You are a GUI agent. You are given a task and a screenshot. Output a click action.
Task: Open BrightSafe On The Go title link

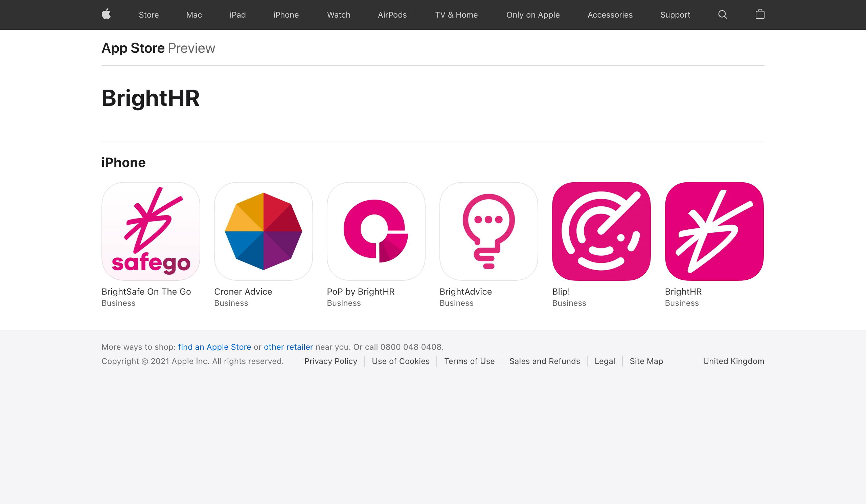146,292
